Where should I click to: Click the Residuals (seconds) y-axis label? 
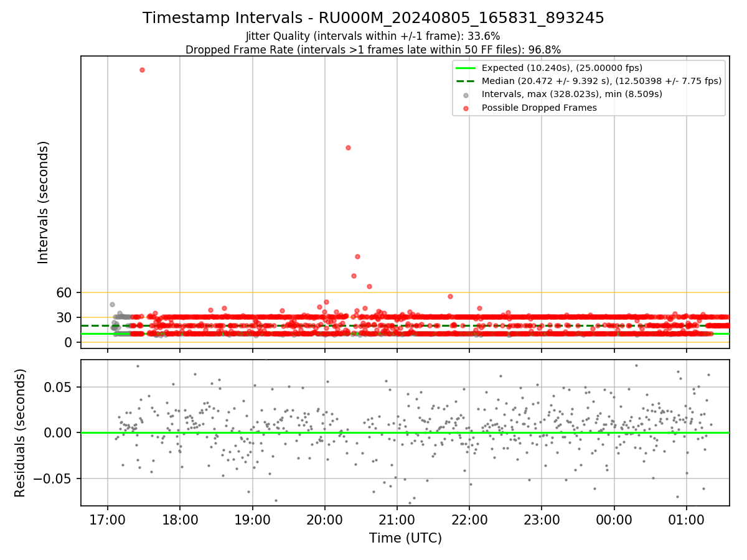tap(20, 432)
